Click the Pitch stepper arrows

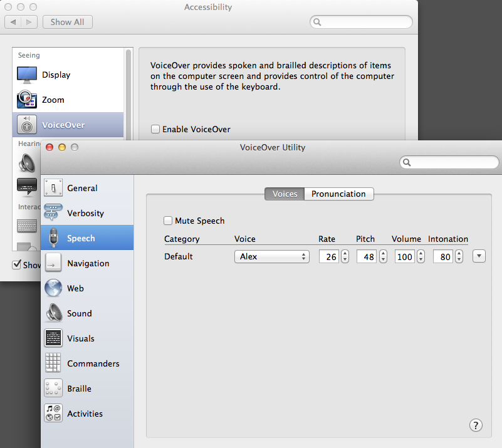pyautogui.click(x=383, y=256)
